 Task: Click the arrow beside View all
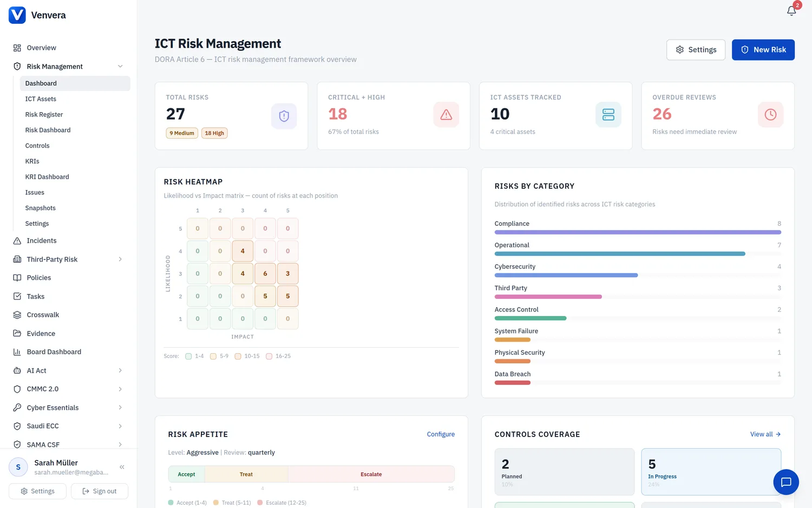coord(778,434)
